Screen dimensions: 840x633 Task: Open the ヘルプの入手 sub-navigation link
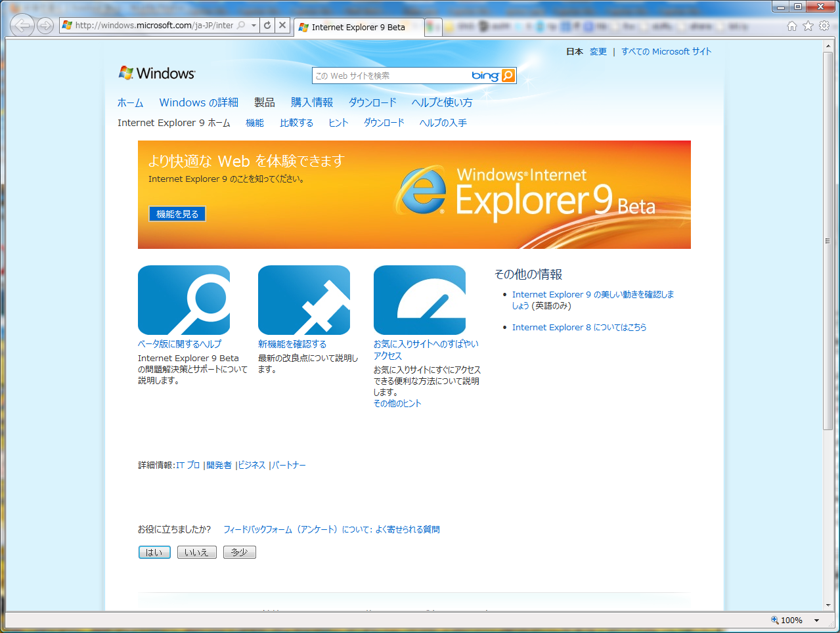[443, 123]
